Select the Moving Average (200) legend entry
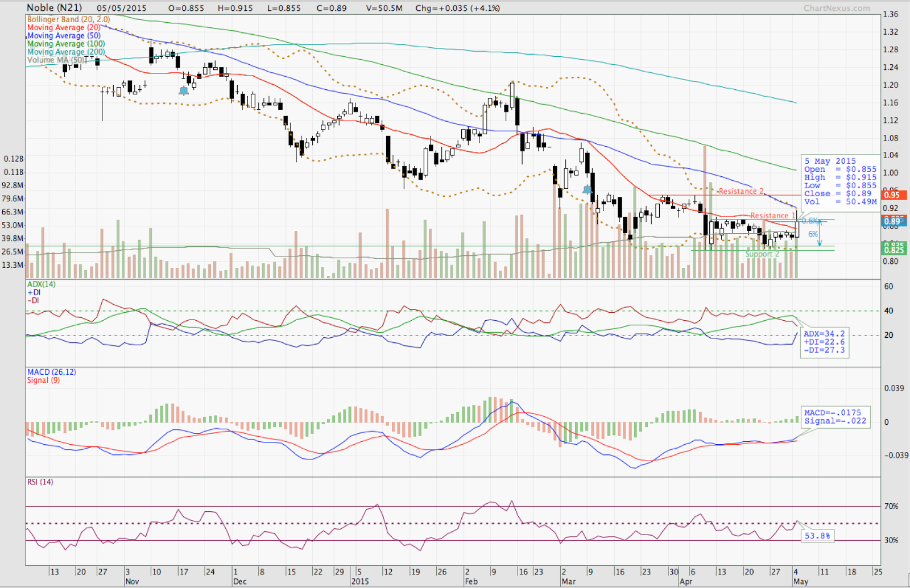 (66, 52)
